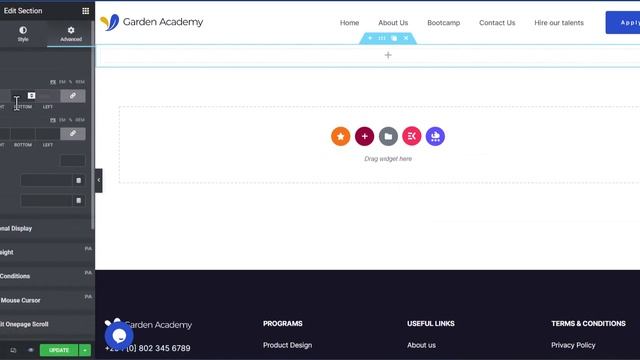The width and height of the screenshot is (640, 360).
Task: Open responsive mode icon in footer bar
Action: (x=13, y=350)
